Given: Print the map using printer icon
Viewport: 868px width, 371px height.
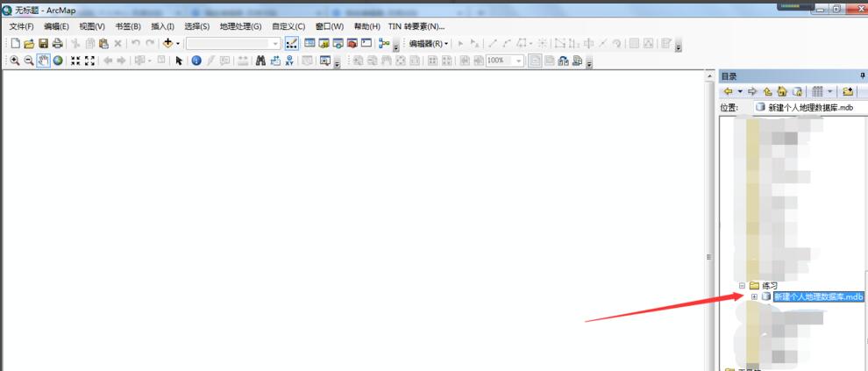Looking at the screenshot, I should 57,43.
